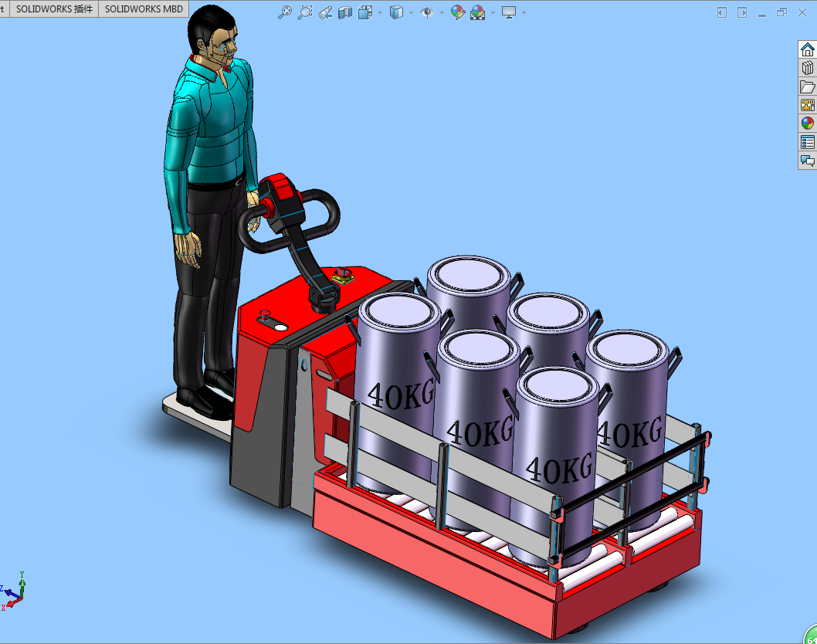Open the File Explorer folder tab
Screen dimensions: 817x644
click(x=808, y=86)
